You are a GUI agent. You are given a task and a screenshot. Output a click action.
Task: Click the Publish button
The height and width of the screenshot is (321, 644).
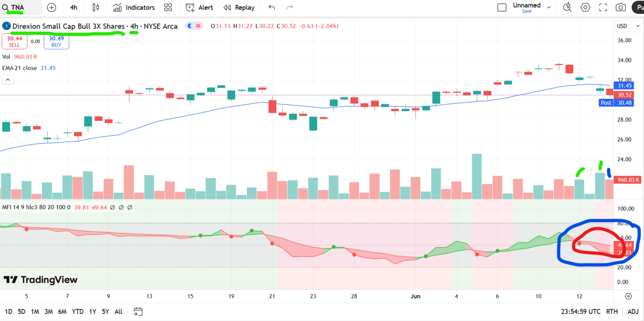[638, 8]
